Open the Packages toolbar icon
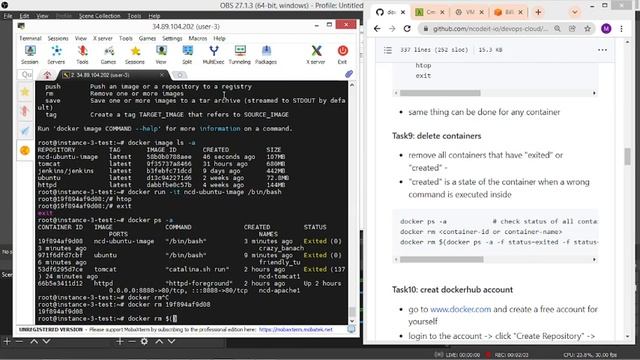The height and width of the screenshot is (360, 640). tap(266, 55)
